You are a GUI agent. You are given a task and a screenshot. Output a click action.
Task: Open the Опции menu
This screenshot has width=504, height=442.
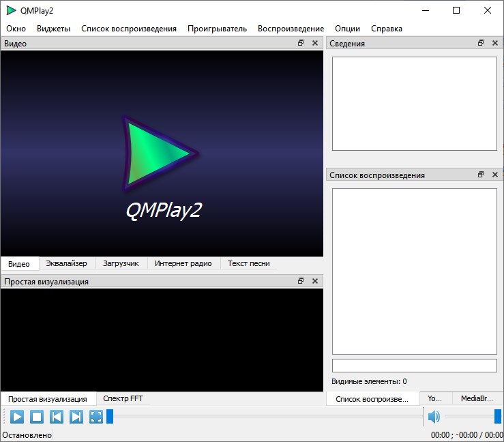point(347,29)
